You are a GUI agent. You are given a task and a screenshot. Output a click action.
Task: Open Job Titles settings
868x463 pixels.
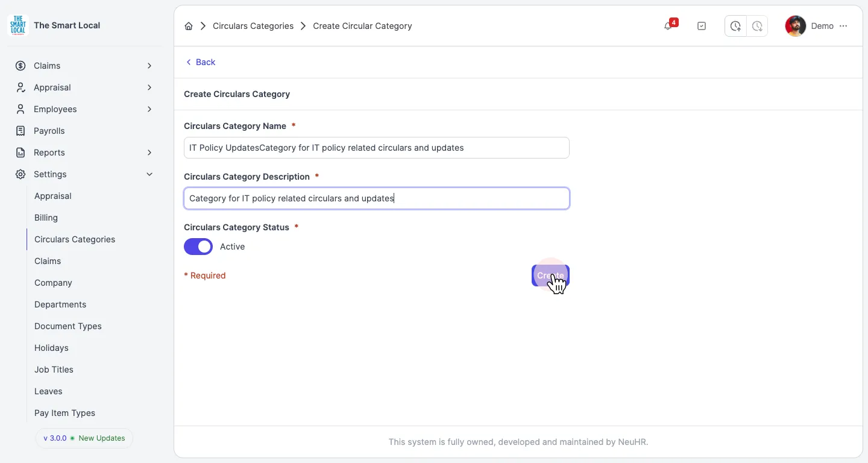pyautogui.click(x=54, y=370)
